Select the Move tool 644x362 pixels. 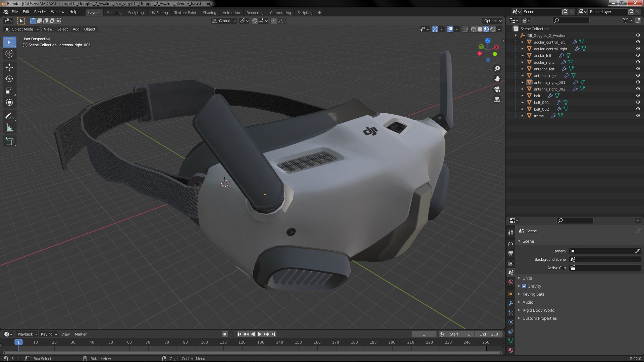point(9,67)
